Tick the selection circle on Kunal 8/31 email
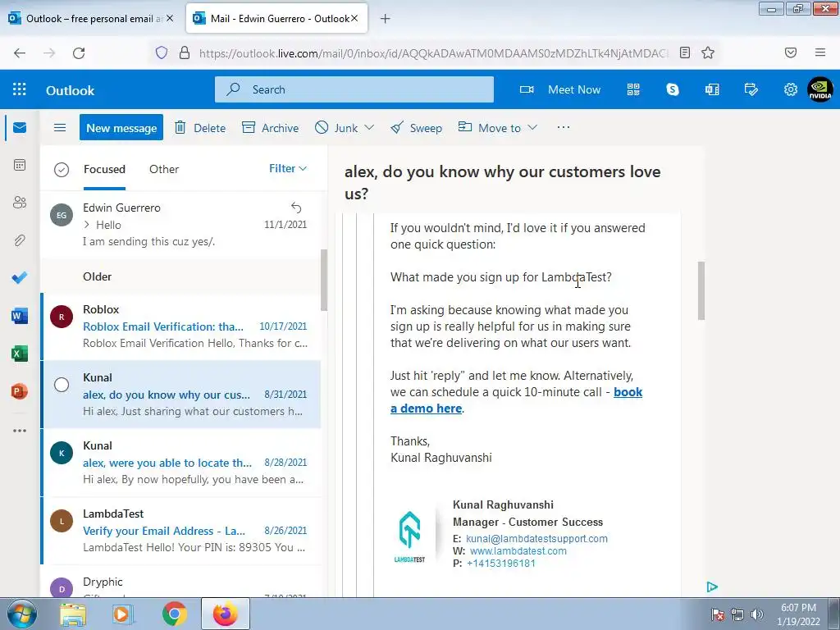840x630 pixels. coord(62,385)
